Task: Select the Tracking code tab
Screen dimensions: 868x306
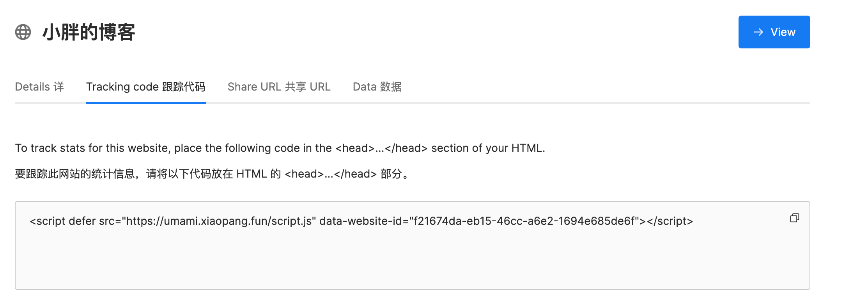Action: click(x=145, y=87)
